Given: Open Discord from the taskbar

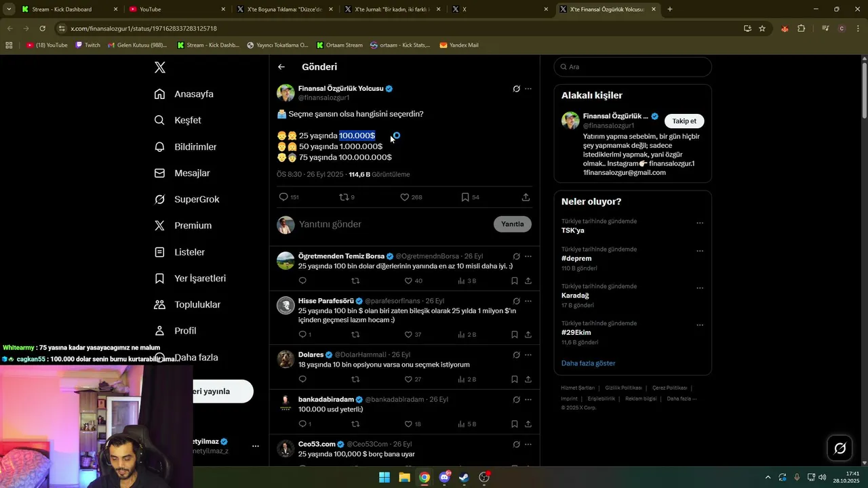Looking at the screenshot, I should (x=444, y=477).
